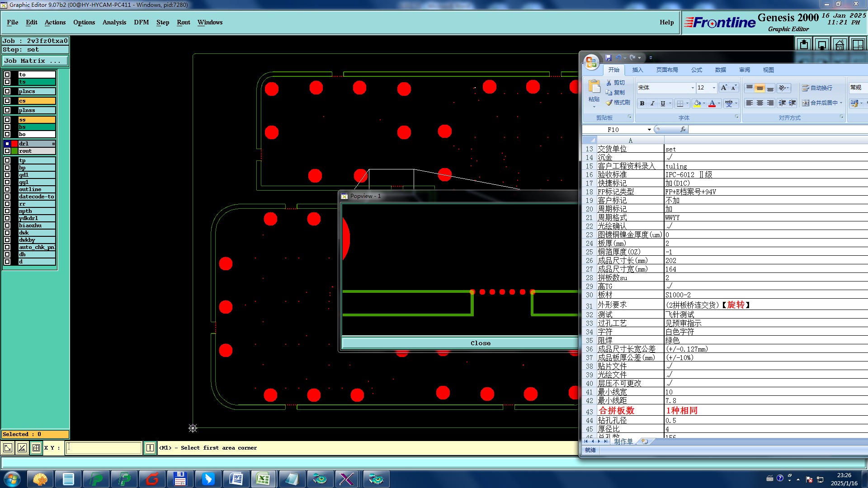This screenshot has width=868, height=488.
Task: Click the Genesis home view icon
Action: (840, 44)
